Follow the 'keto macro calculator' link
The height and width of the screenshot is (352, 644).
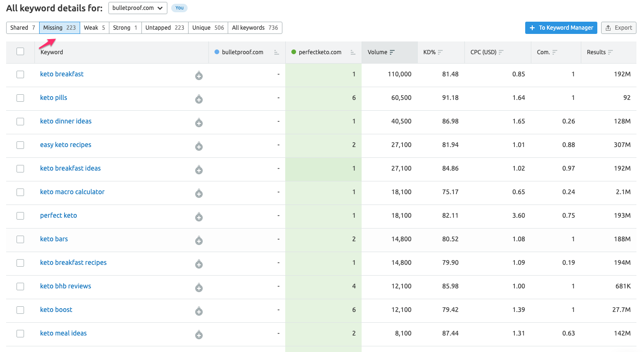[x=72, y=192]
